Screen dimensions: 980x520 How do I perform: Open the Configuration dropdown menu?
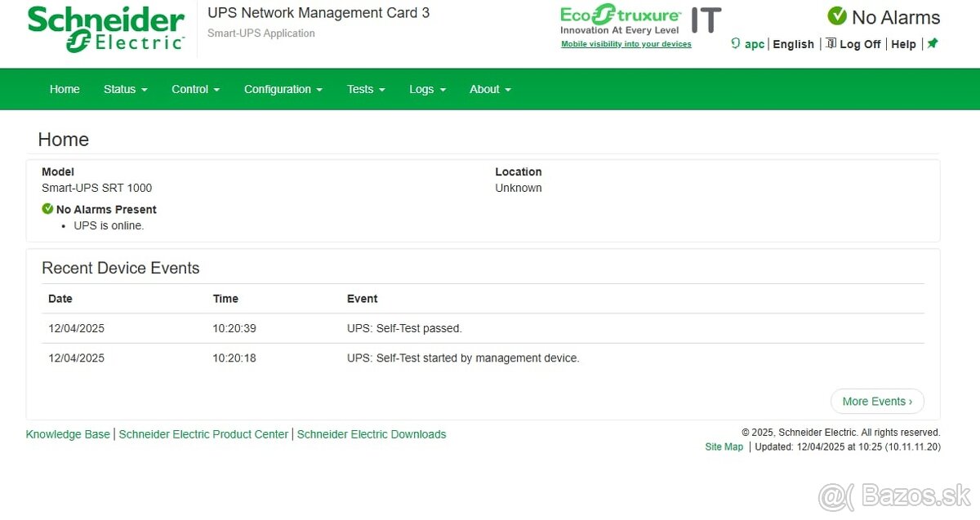283,89
